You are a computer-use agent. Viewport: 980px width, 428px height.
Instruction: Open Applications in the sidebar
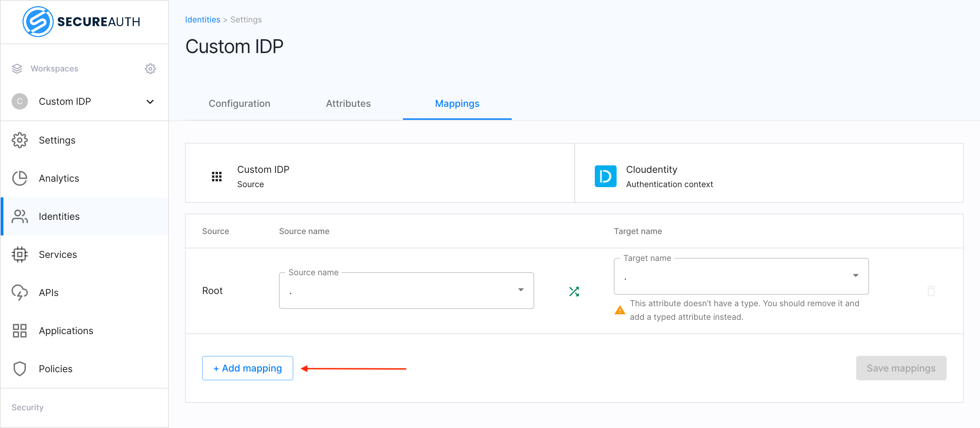[x=84, y=331]
